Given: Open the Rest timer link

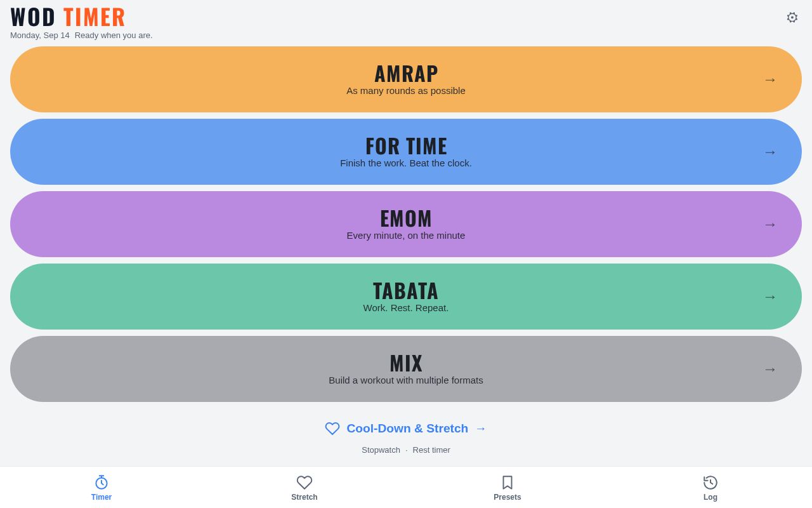Looking at the screenshot, I should click(x=431, y=450).
